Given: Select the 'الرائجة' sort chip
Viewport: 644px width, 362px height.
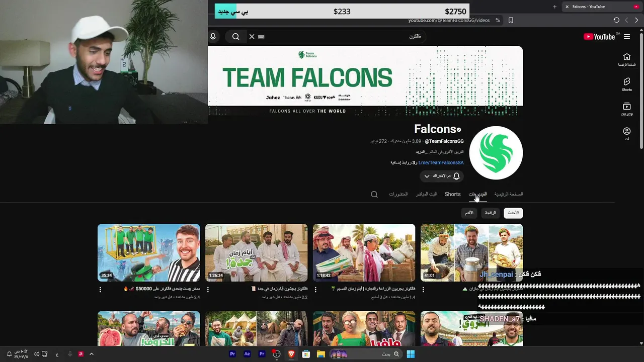Looking at the screenshot, I should 491,213.
